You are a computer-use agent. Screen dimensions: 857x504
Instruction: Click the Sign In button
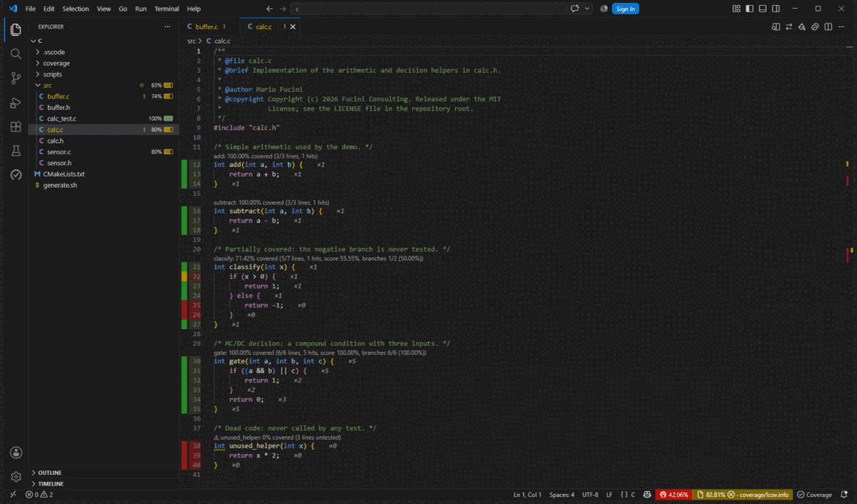pos(626,9)
